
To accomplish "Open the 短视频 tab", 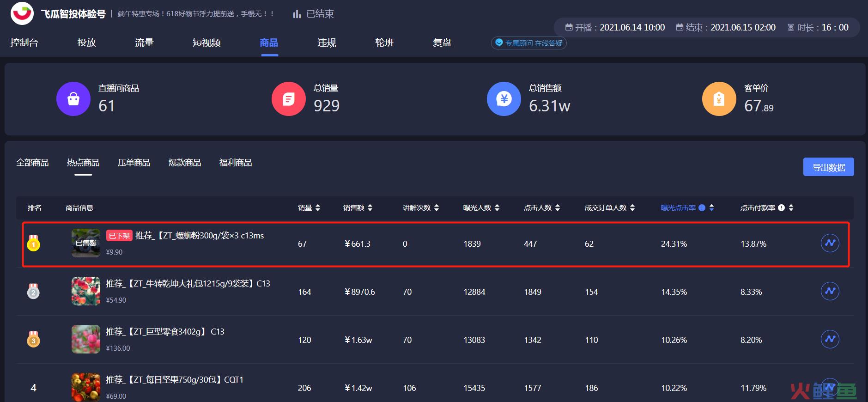I will tap(206, 43).
